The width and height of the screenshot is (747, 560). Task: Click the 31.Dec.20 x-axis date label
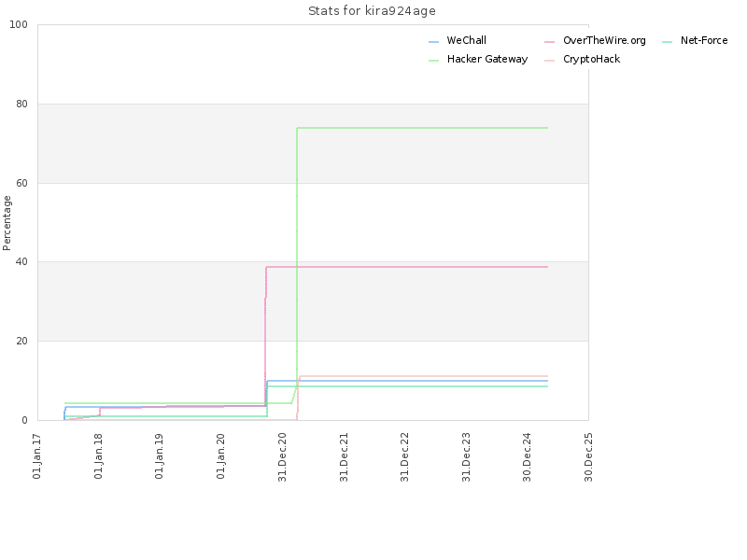click(283, 457)
